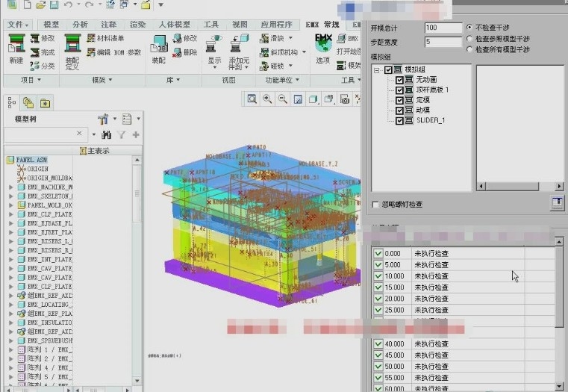This screenshot has width=568, height=392.
Task: Click 修改 in the 项目 group
Action: pos(43,38)
